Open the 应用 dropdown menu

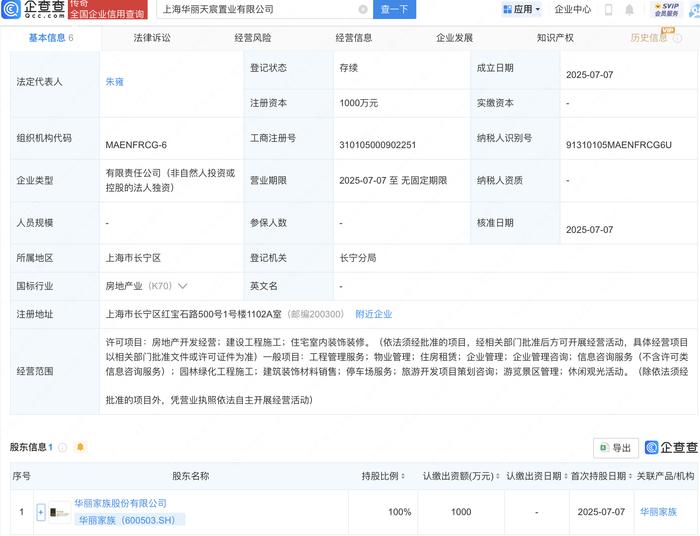coord(521,9)
